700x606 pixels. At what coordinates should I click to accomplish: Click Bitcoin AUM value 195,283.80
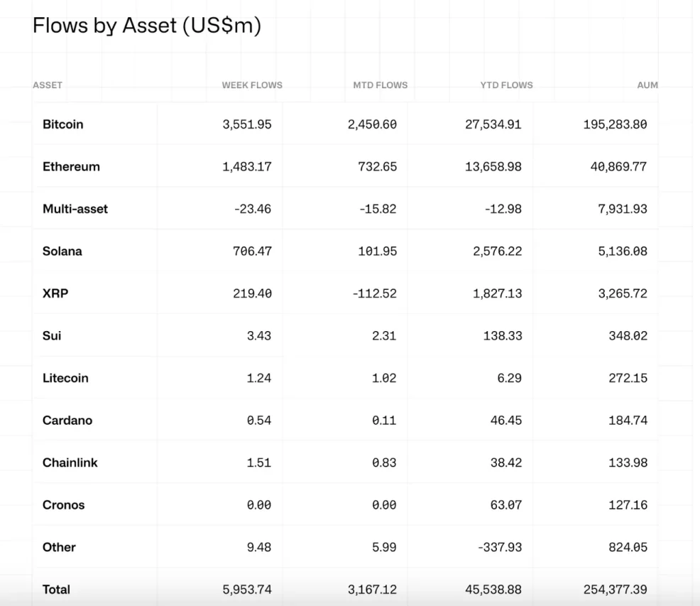[615, 124]
